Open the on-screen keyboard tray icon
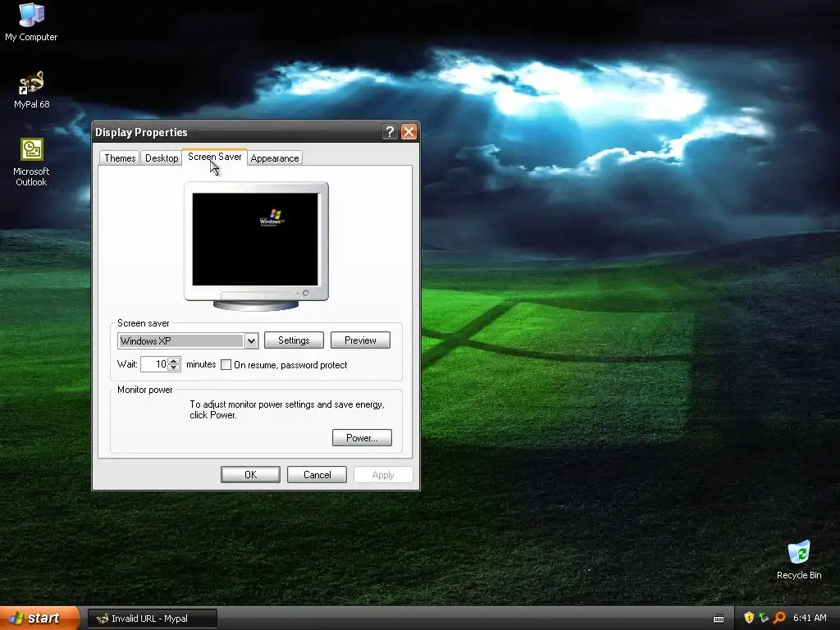The image size is (840, 630). point(719,619)
